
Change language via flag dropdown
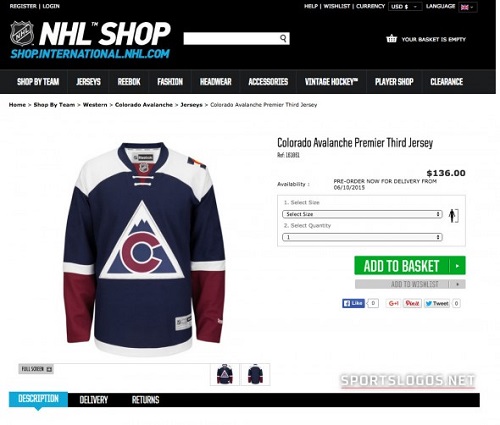[x=468, y=7]
